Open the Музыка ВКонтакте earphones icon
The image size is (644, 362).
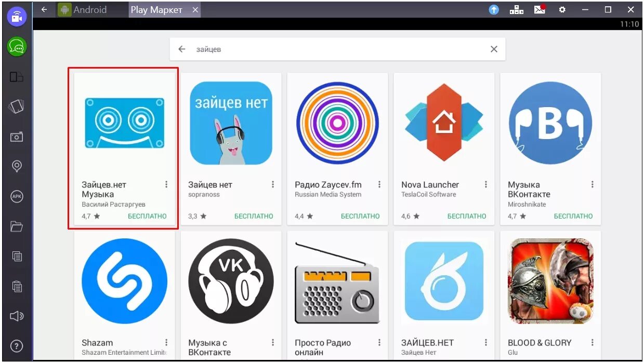click(x=550, y=123)
